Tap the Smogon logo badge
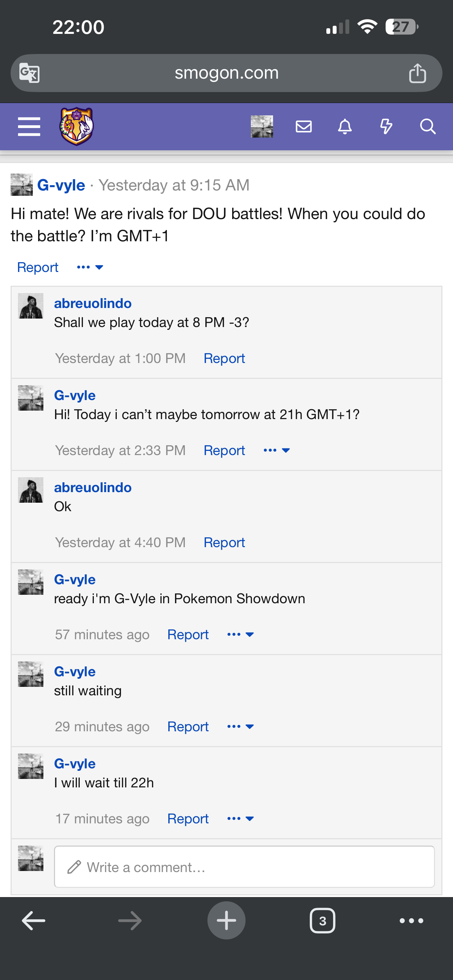Image resolution: width=453 pixels, height=980 pixels. tap(77, 126)
